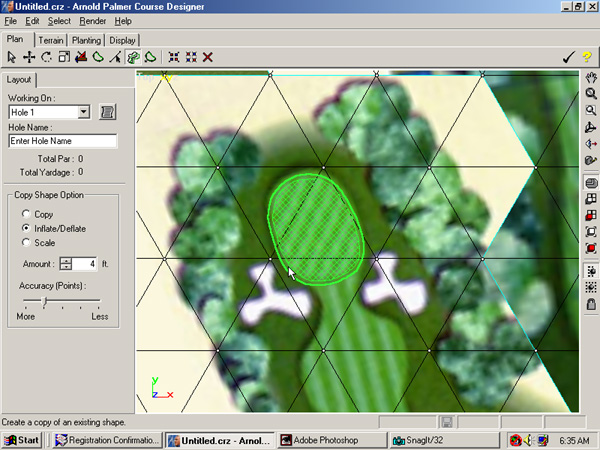Click the Layout panel tab

(x=19, y=80)
